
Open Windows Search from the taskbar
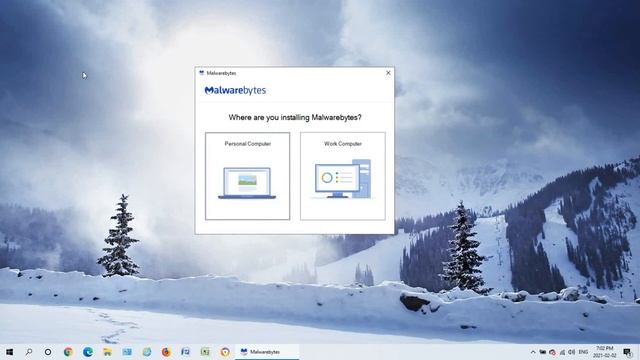click(29, 352)
